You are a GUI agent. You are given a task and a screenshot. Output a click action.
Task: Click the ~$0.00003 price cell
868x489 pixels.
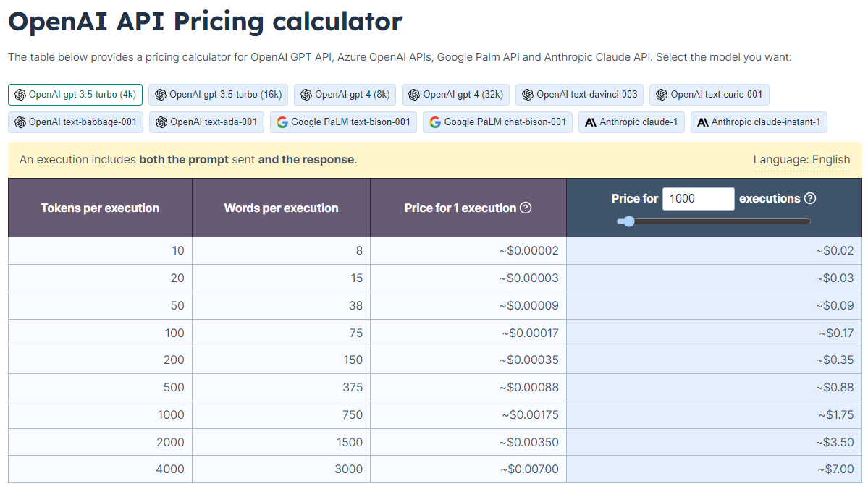click(x=468, y=278)
